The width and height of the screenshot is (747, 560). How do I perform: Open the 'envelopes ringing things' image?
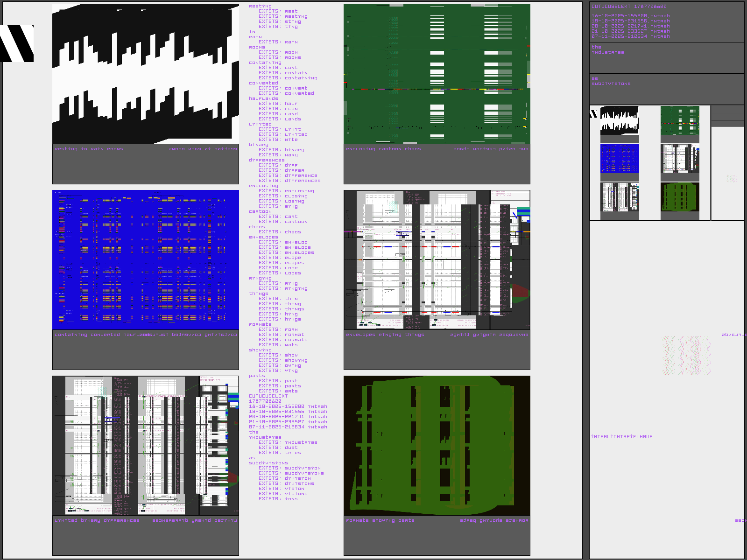tap(437, 259)
